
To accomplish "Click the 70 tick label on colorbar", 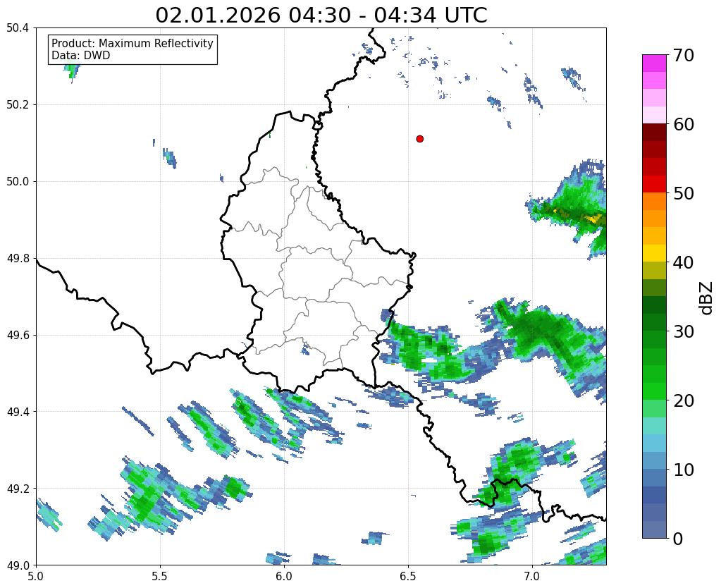I will click(682, 55).
